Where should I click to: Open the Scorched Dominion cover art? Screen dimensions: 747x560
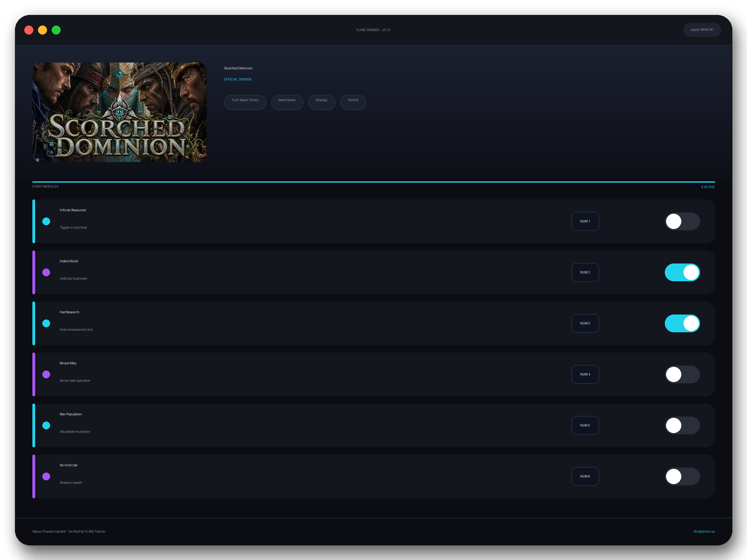[120, 112]
